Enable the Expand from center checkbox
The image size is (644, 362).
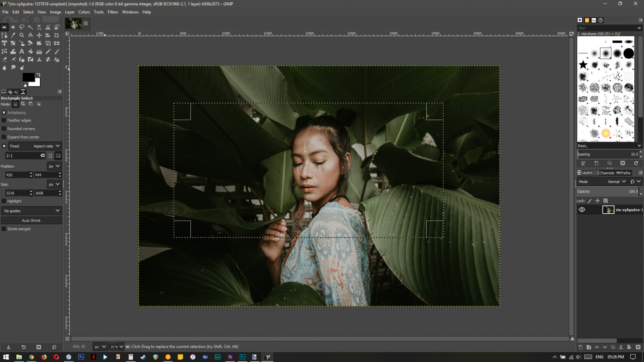[x=4, y=137]
